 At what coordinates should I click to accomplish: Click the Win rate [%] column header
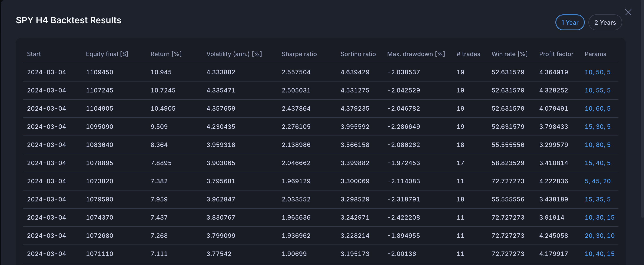point(509,54)
